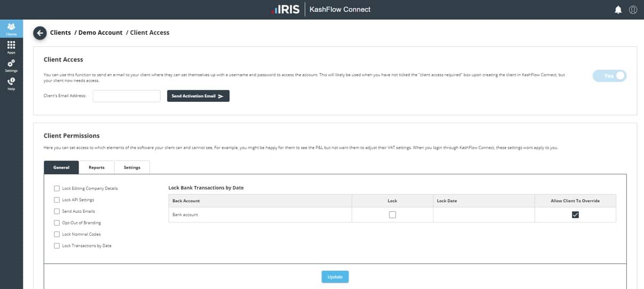Click the back arrow circle button

(40, 33)
